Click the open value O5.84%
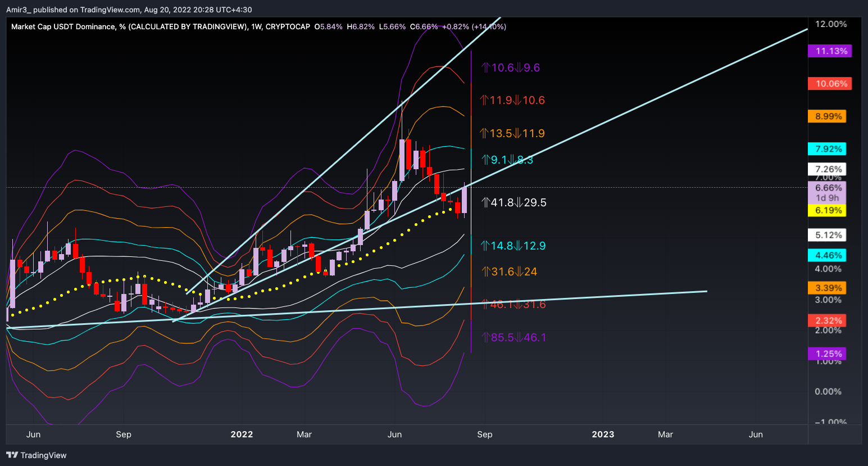Viewport: 868px width, 466px height. click(329, 26)
